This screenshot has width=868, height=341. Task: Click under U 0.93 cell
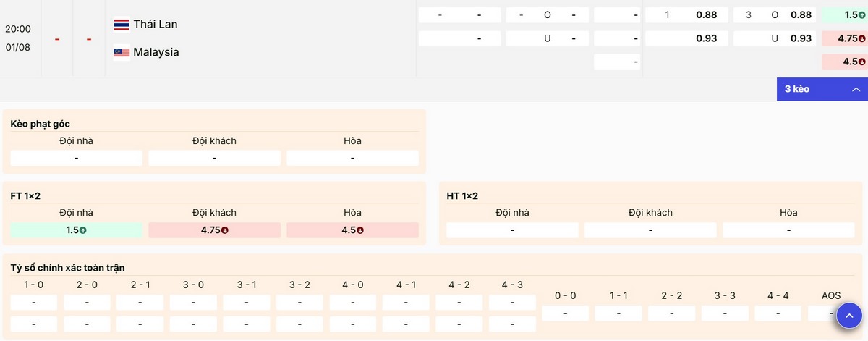coord(775,38)
